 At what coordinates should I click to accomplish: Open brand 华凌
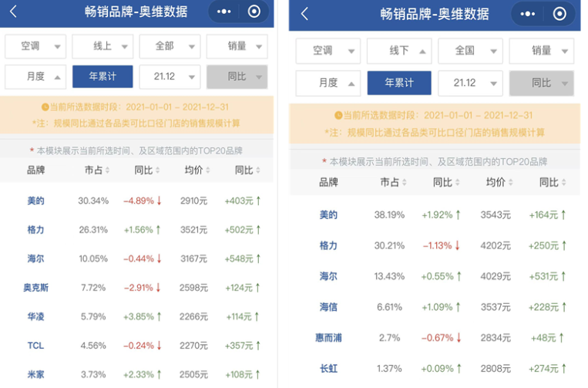[35, 316]
